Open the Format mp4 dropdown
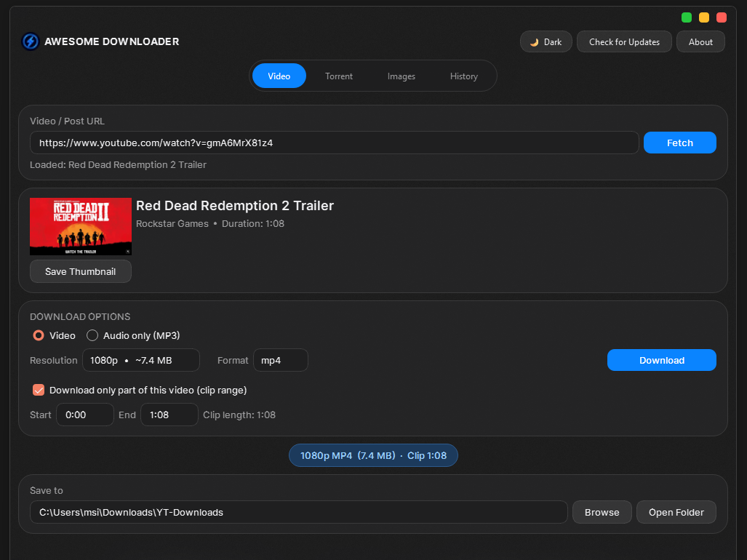 (281, 360)
